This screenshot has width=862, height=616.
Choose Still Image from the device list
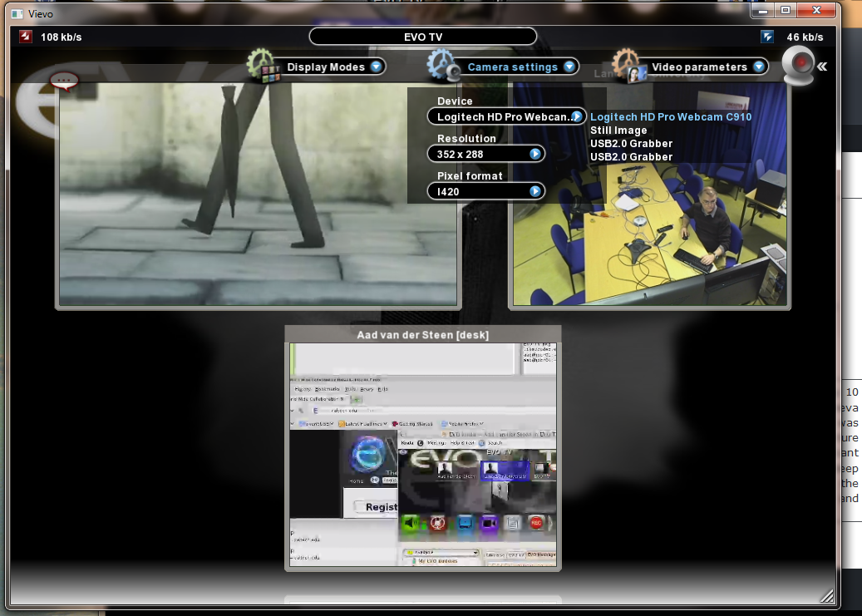coord(618,131)
